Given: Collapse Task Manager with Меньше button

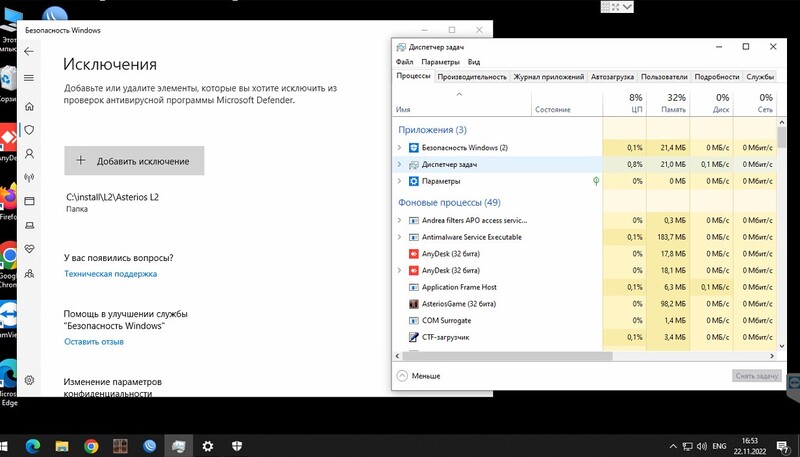Looking at the screenshot, I should pyautogui.click(x=418, y=376).
